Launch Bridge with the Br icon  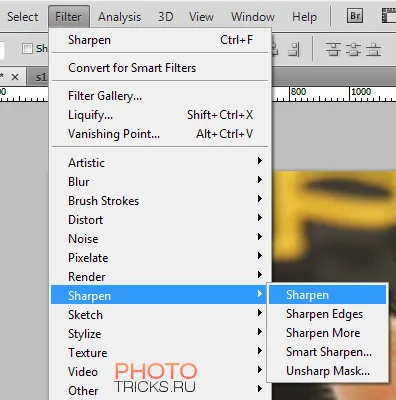tap(355, 16)
